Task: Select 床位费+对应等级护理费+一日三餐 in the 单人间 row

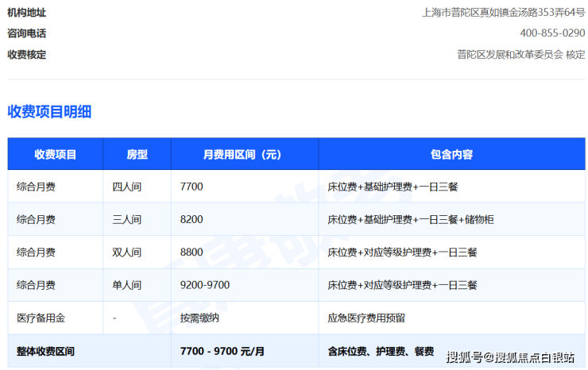Action: coord(402,285)
